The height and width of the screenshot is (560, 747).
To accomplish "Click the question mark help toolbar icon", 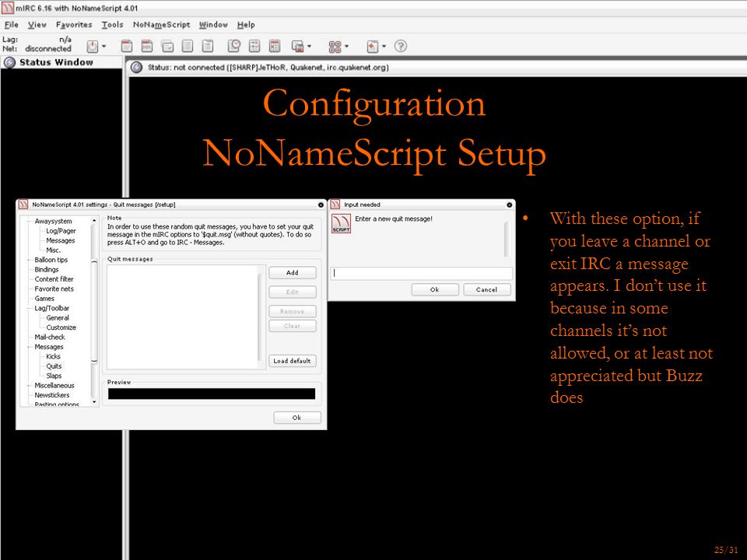I will [401, 46].
